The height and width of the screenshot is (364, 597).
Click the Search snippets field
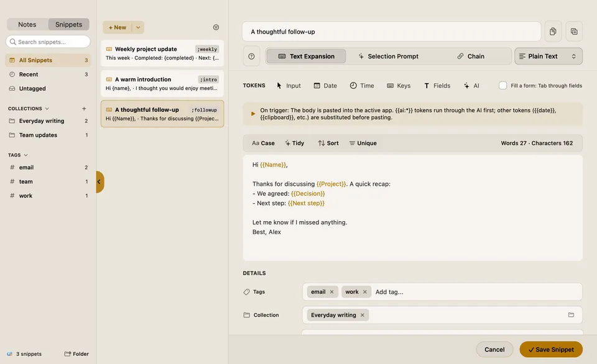(48, 42)
